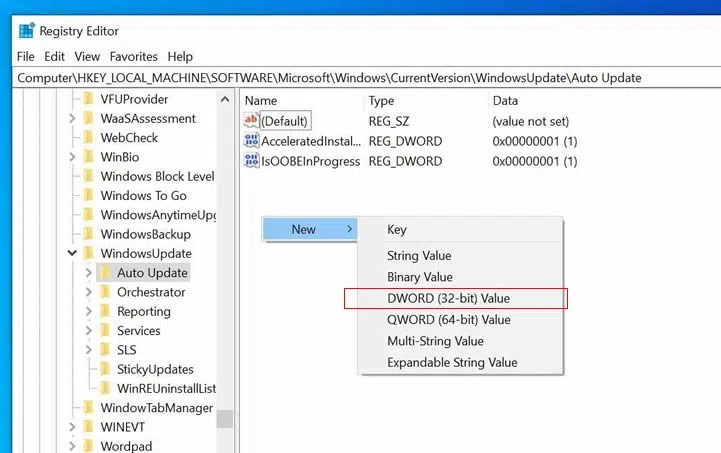Click the SLS folder icon

pos(105,350)
